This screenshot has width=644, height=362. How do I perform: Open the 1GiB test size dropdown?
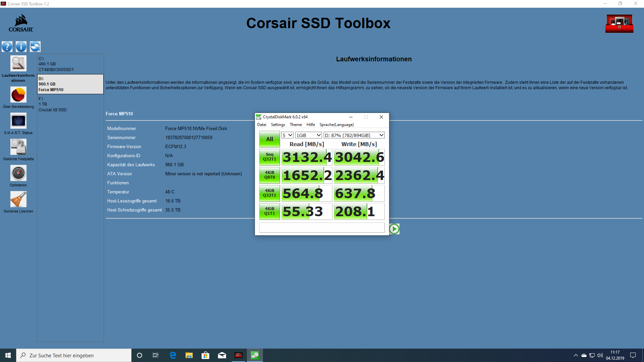tap(308, 135)
